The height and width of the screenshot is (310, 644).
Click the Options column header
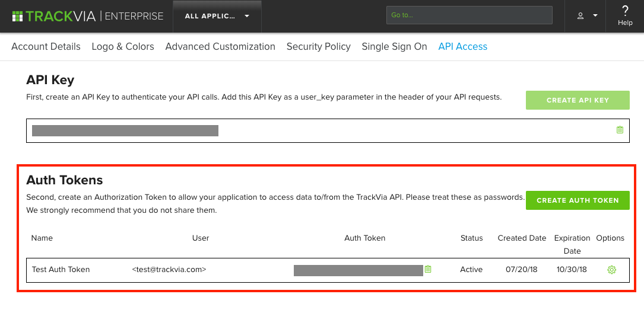click(x=610, y=238)
